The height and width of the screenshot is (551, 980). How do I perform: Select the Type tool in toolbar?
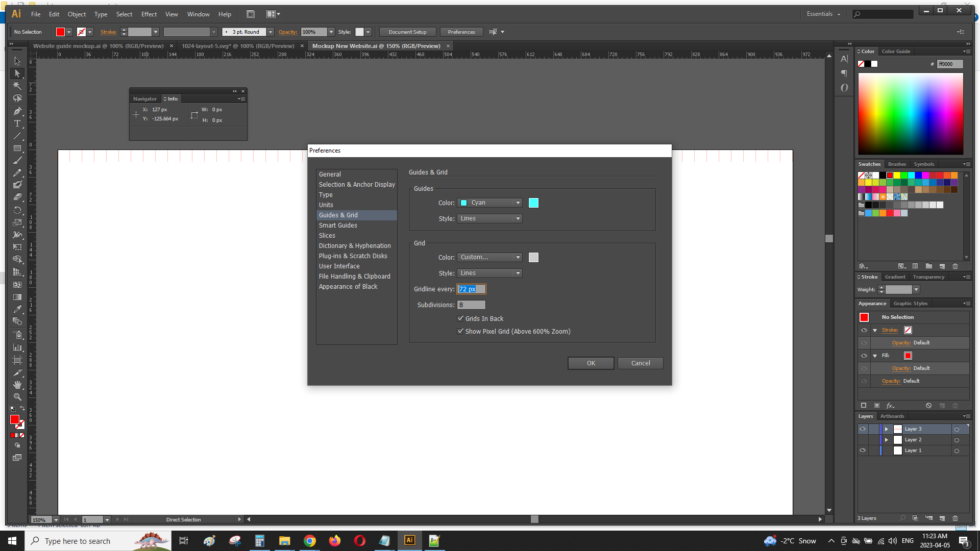[x=17, y=123]
